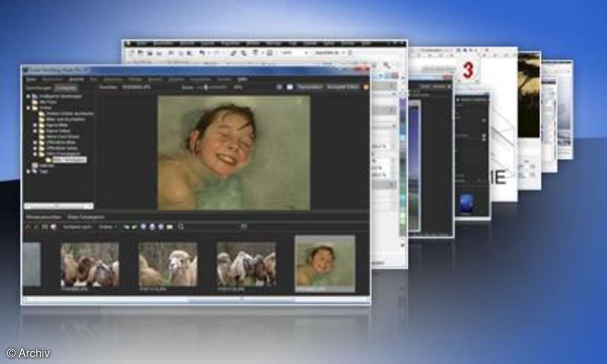Image resolution: width=607 pixels, height=364 pixels.
Task: Click the third blue round share icon
Action: coord(161,227)
